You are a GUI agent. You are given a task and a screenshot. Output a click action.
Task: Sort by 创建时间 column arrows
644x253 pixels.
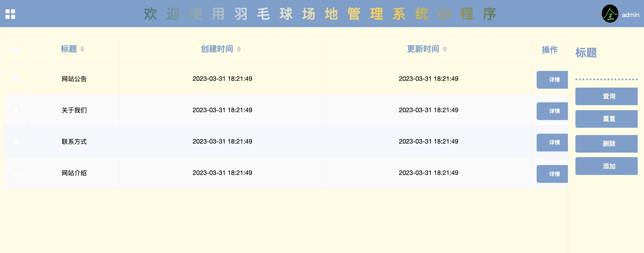[x=239, y=49]
